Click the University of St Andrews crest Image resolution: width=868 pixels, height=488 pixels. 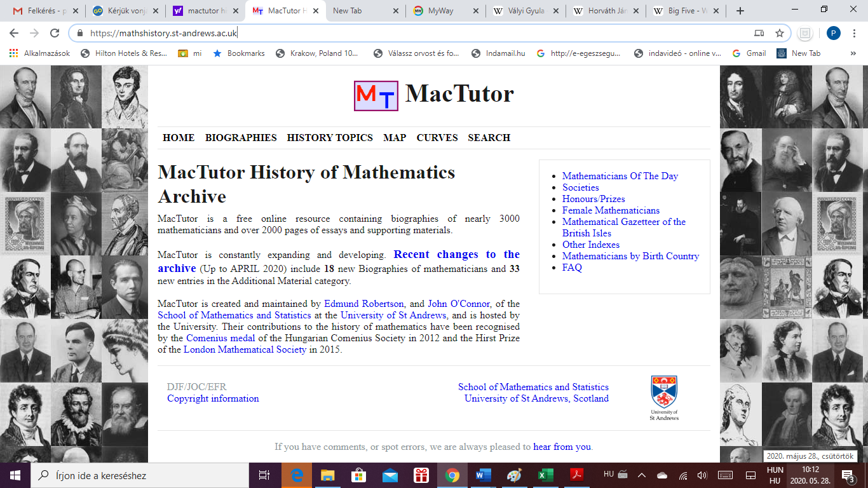[664, 398]
